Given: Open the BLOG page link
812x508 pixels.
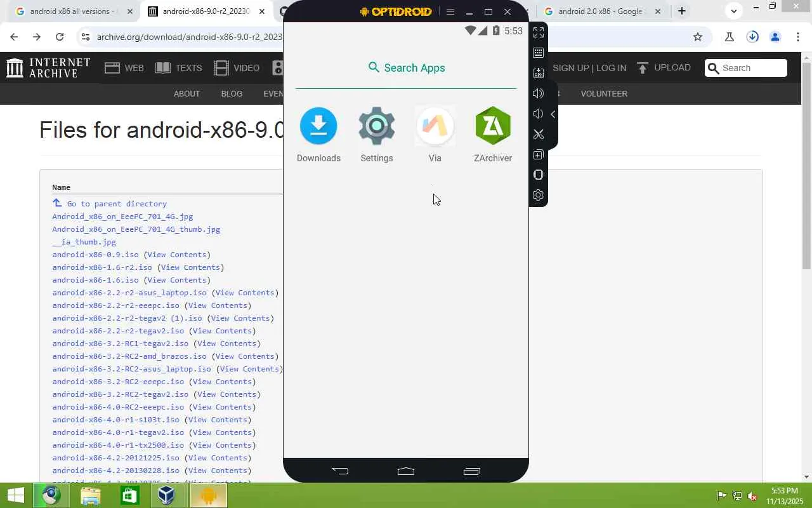Looking at the screenshot, I should point(232,93).
